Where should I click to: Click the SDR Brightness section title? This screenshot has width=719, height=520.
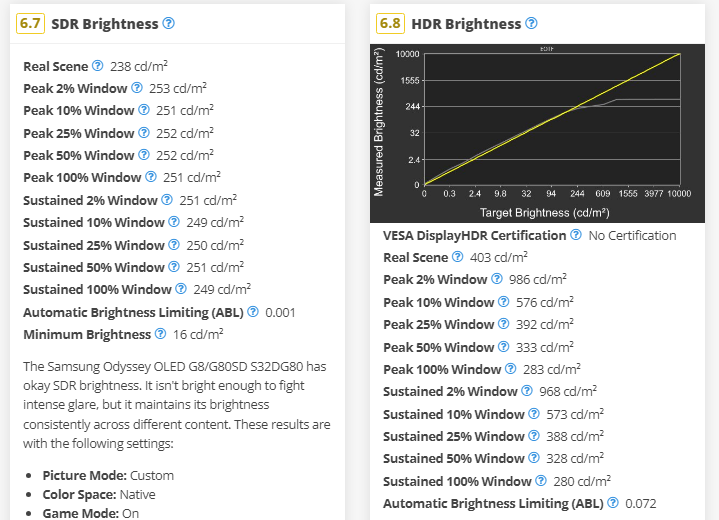105,24
